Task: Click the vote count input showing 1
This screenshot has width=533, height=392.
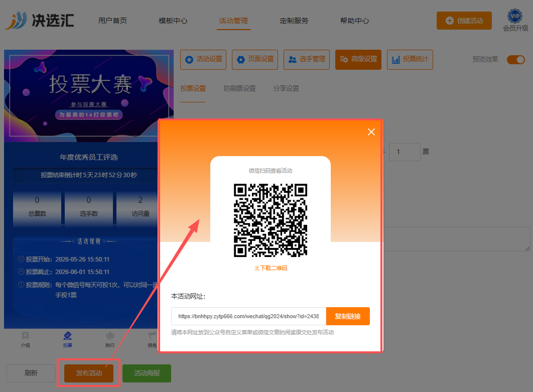Action: (x=405, y=152)
